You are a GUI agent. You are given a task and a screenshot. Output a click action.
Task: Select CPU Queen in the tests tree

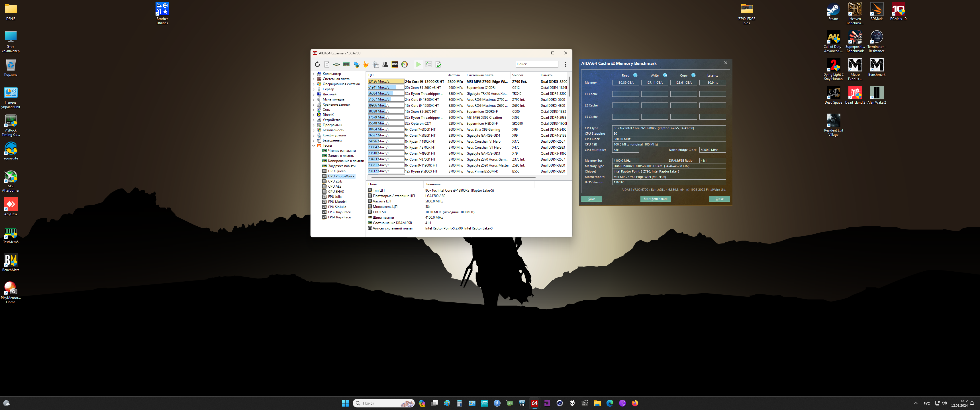coord(336,171)
